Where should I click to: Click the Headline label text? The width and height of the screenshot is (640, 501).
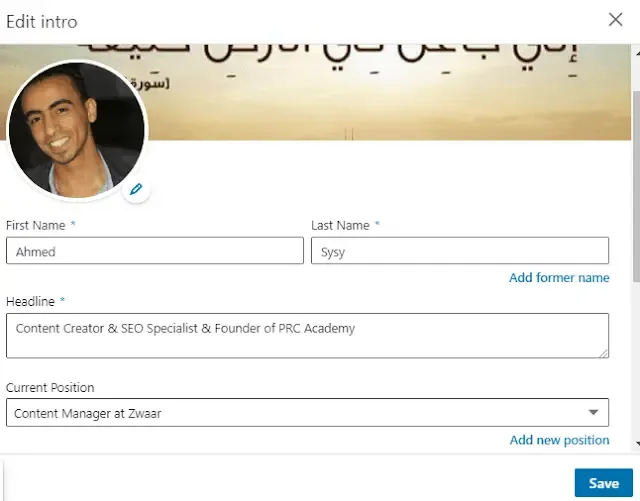[30, 300]
